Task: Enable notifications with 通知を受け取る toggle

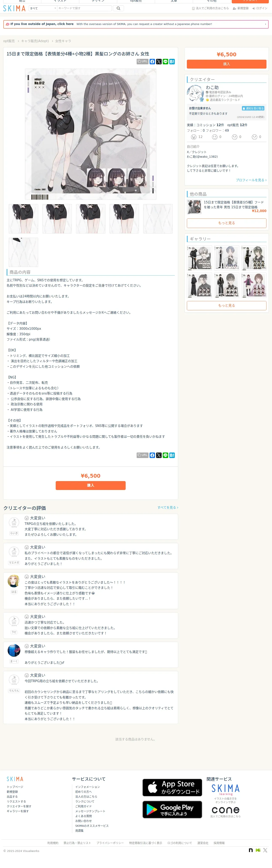Action: click(x=253, y=109)
